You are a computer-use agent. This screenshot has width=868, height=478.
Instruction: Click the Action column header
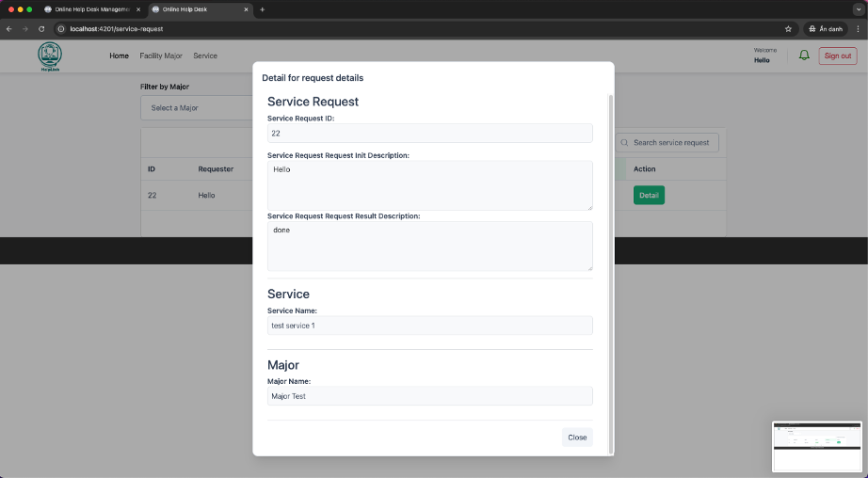click(644, 169)
